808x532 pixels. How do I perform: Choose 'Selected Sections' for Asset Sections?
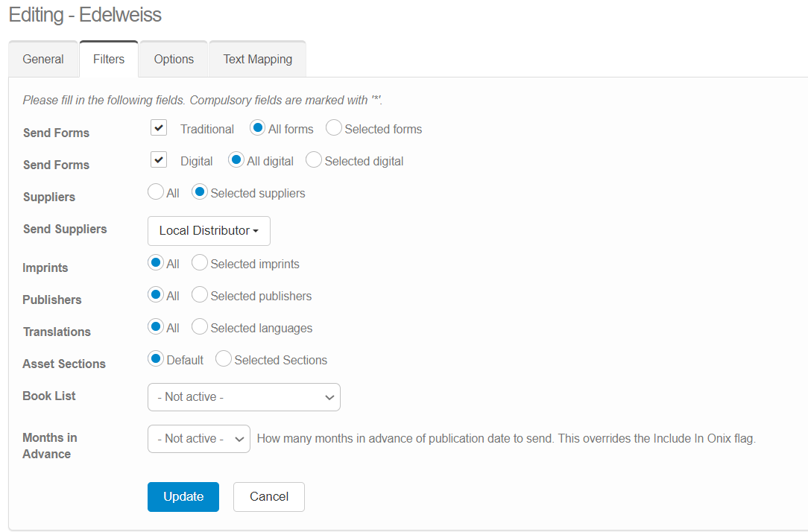(x=223, y=359)
